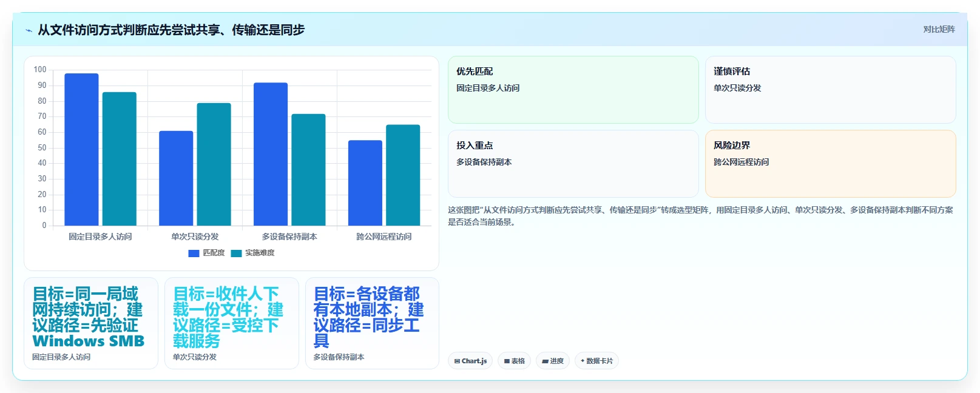Click the 表格 tag chip
Viewport: 980px width, 393px height.
point(514,361)
